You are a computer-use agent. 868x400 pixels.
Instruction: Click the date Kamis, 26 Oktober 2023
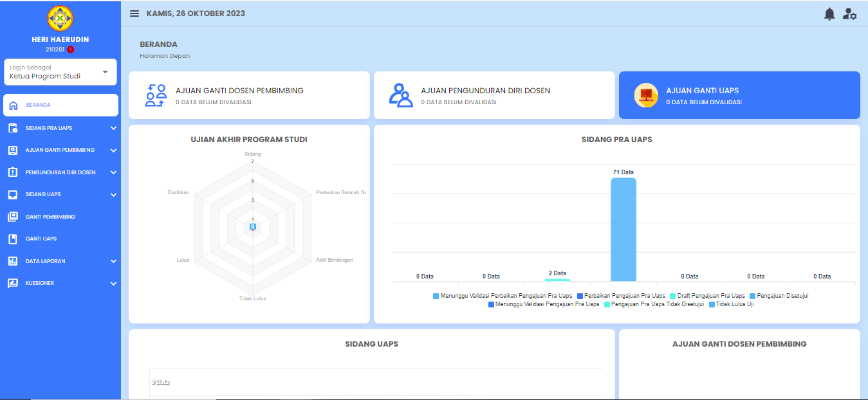(x=196, y=14)
